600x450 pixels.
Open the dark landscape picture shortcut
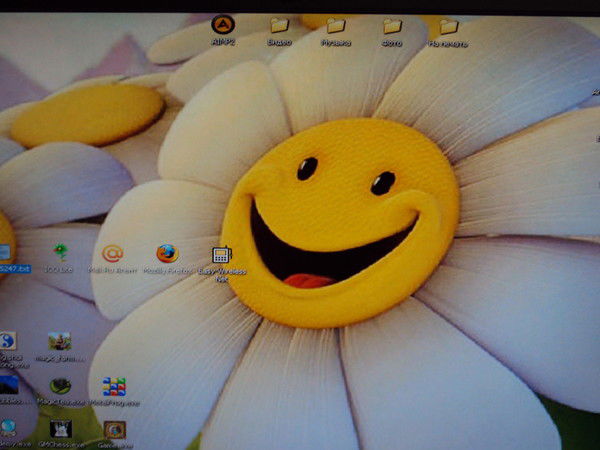[x=8, y=385]
